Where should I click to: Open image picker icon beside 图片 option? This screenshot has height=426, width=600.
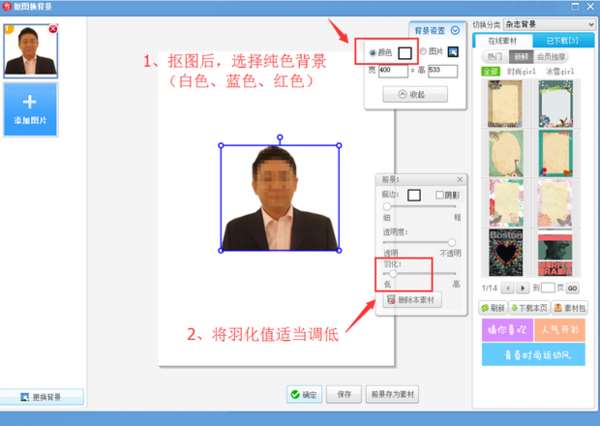point(453,52)
